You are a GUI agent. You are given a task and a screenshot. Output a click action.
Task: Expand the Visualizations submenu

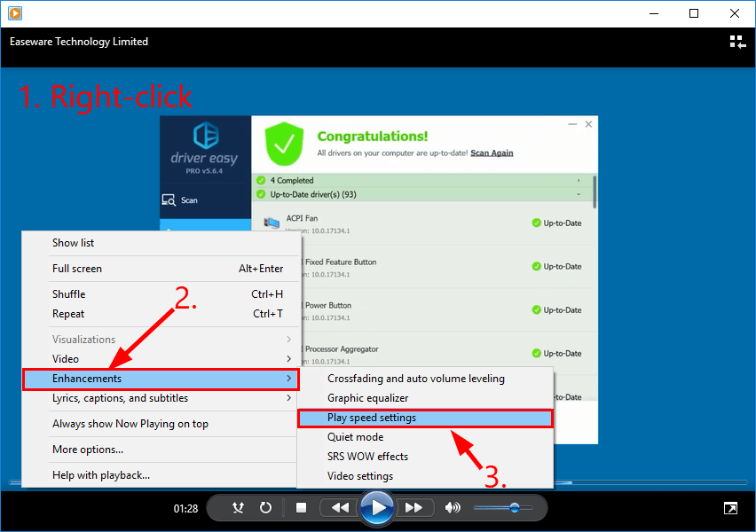tap(161, 340)
